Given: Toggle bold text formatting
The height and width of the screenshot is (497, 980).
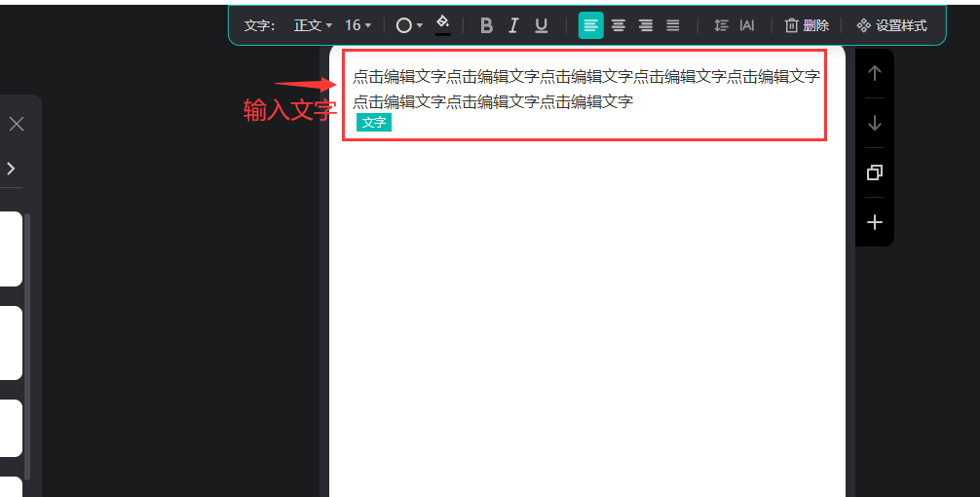Looking at the screenshot, I should [x=487, y=25].
